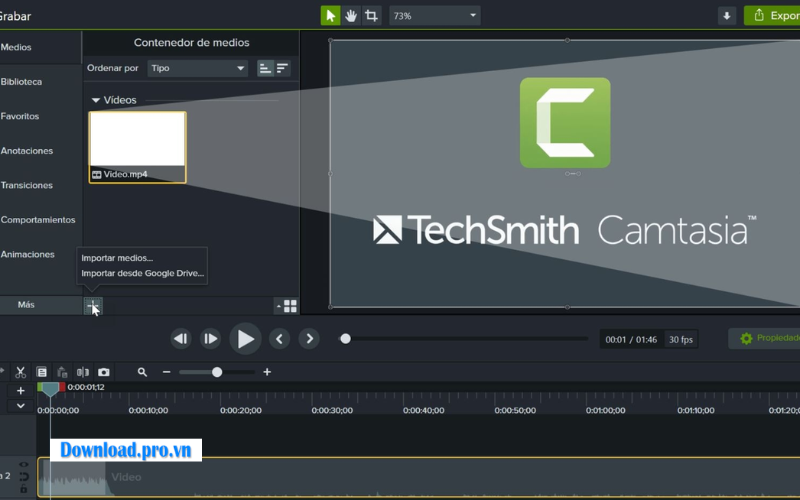The image size is (800, 500).
Task: Open the media view options arrow
Action: 279,307
